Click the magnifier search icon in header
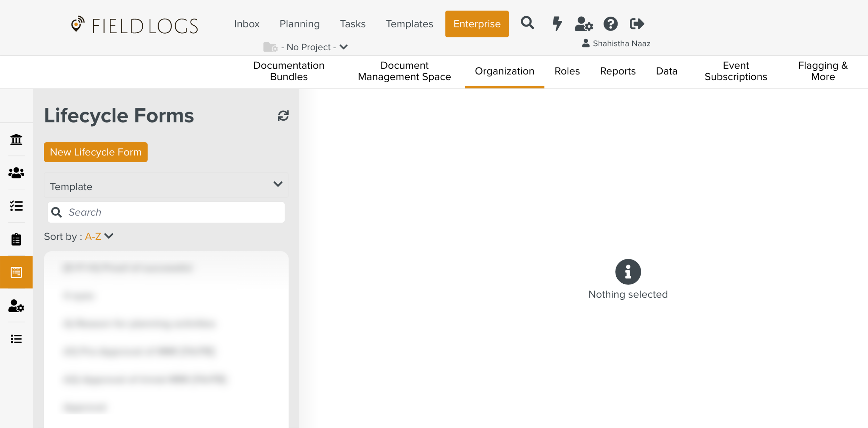Viewport: 868px width, 428px height. [x=527, y=23]
